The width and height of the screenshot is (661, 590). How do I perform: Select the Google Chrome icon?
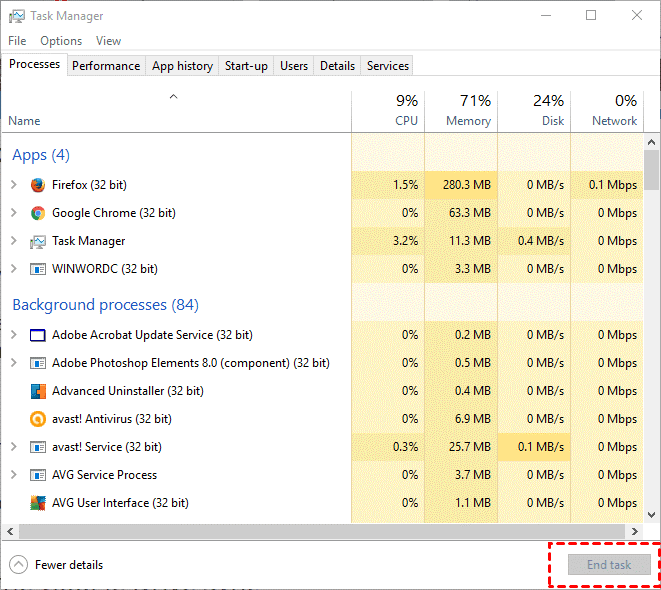pyautogui.click(x=38, y=213)
